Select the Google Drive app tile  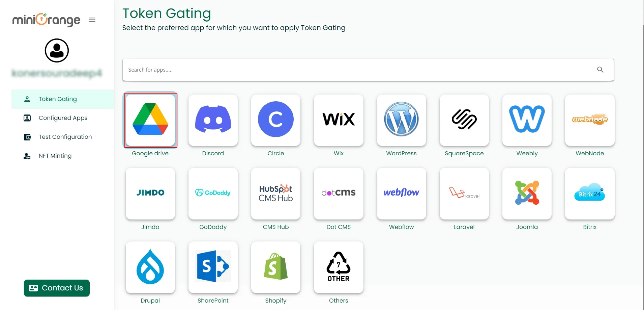coord(150,120)
